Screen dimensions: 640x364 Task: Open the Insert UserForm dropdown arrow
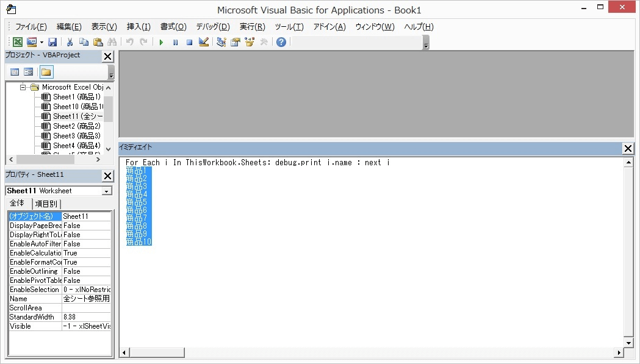tap(41, 42)
